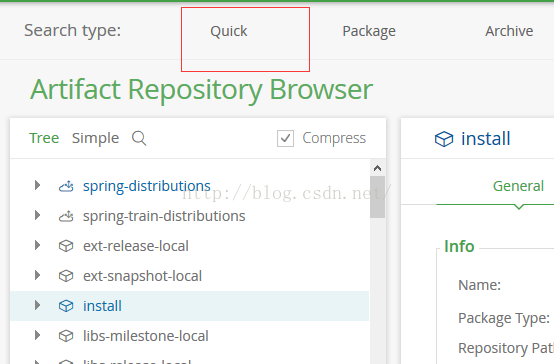Select ext-snapshot-local in the tree
Screen dimensions: 554x364
142,276
